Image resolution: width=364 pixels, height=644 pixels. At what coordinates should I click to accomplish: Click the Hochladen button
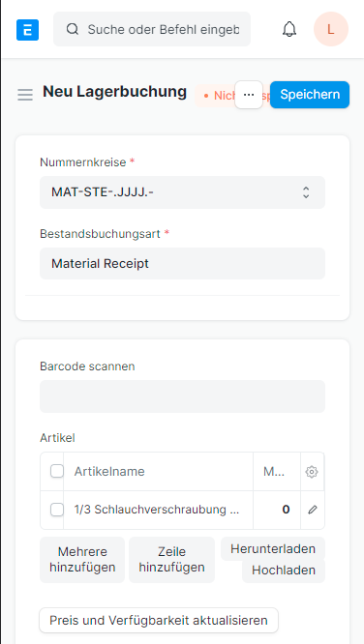[x=284, y=571]
